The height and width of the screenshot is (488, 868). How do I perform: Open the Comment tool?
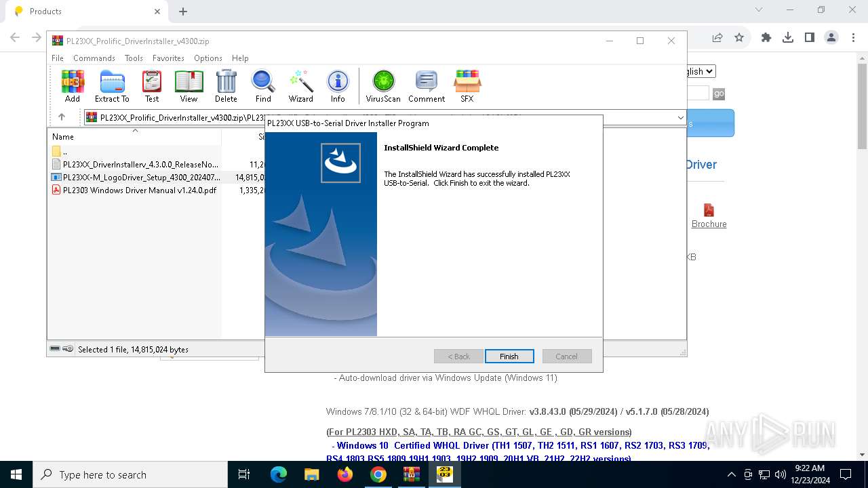(x=427, y=86)
